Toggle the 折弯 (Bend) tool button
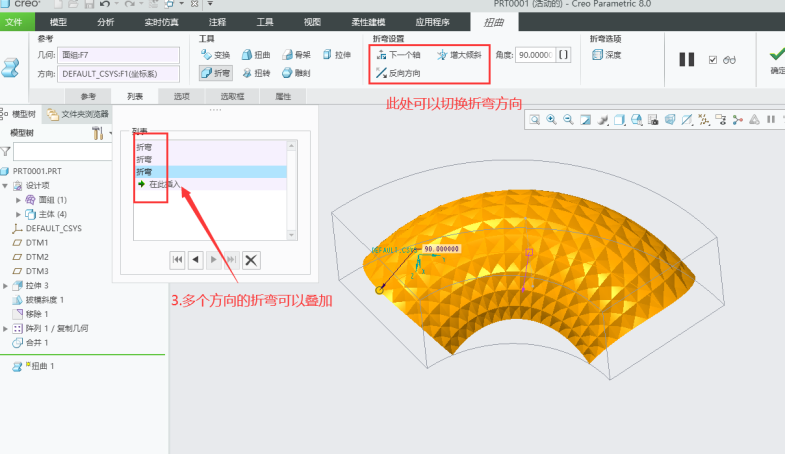The image size is (785, 454). (215, 73)
